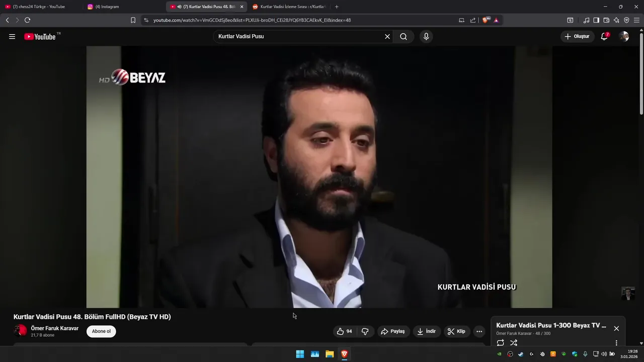Open the Brave VPN shield icon
The width and height of the screenshot is (644, 362).
click(x=626, y=20)
